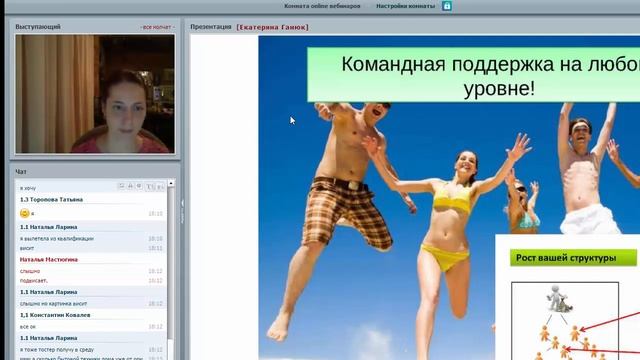
Task: Click the speaker webcam video
Action: pyautogui.click(x=95, y=94)
